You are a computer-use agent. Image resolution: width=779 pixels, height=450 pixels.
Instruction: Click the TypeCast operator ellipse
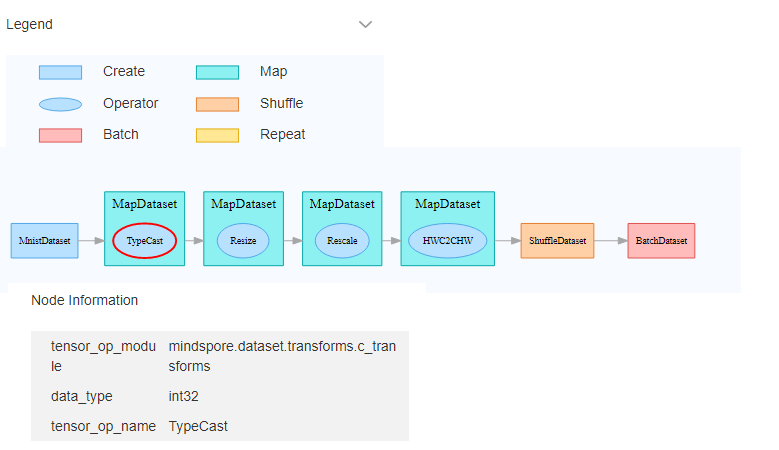point(145,241)
